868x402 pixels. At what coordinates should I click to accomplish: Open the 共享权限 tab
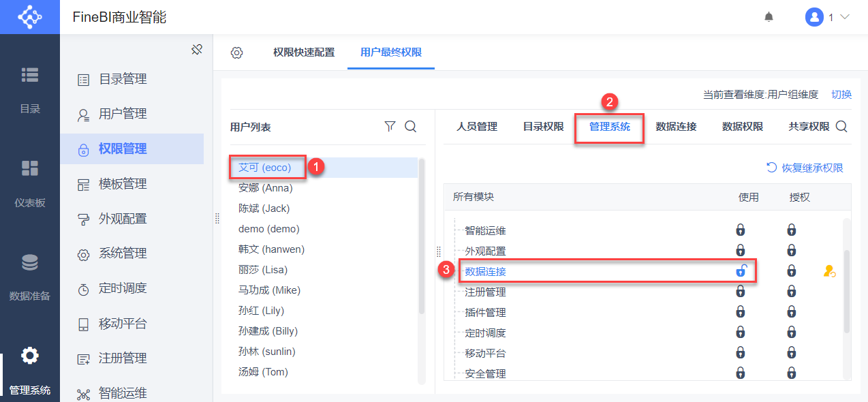click(809, 127)
